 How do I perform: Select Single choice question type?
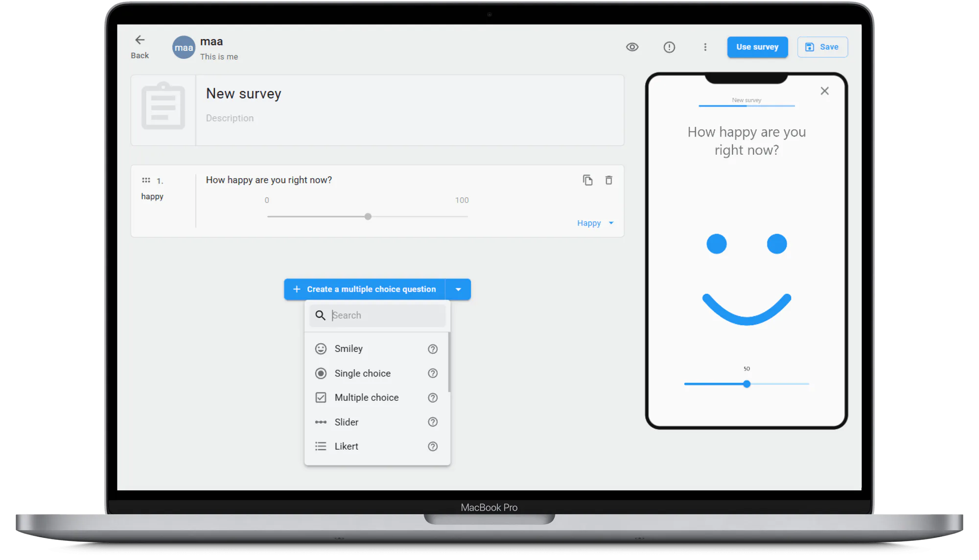pos(362,373)
